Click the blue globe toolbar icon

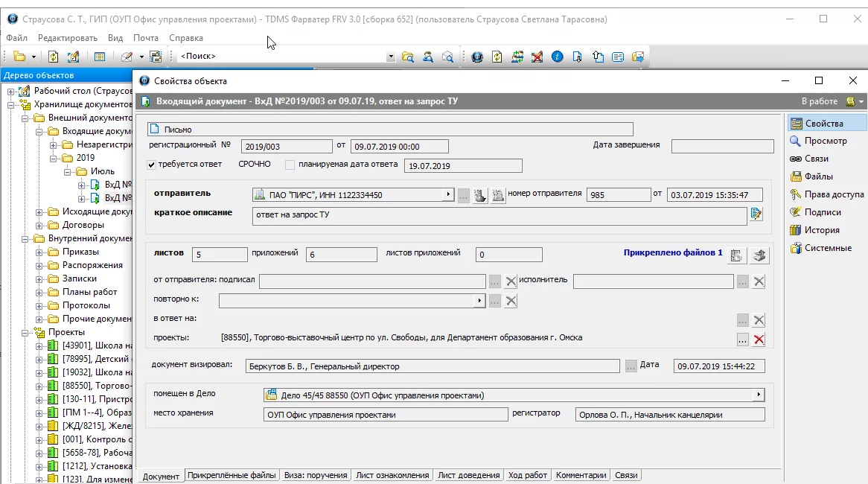click(x=477, y=57)
